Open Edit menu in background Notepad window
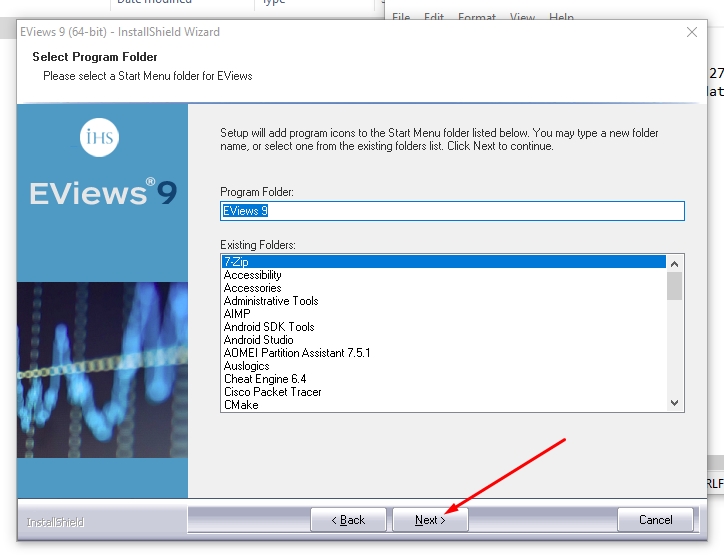The width and height of the screenshot is (724, 556). [x=434, y=17]
